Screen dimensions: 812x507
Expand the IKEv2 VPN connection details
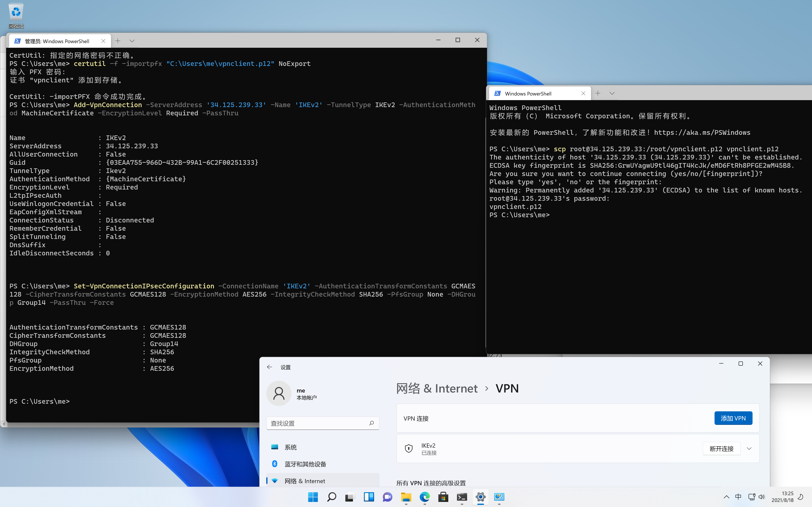click(x=750, y=448)
